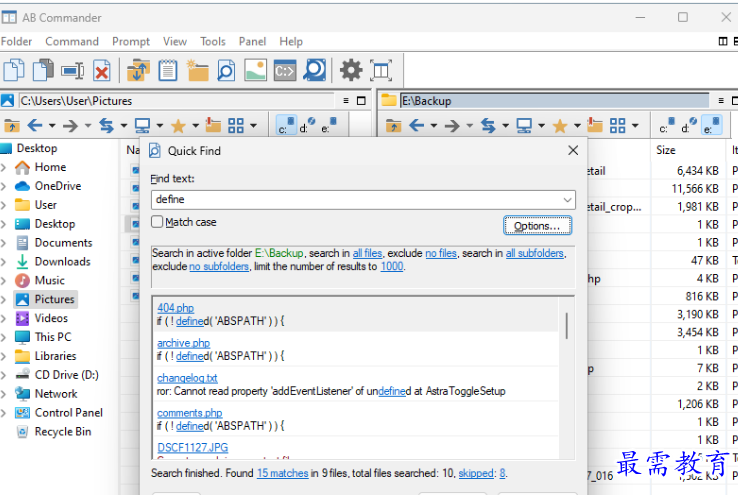Click the panel layout toolbar icon
The height and width of the screenshot is (495, 738).
tap(381, 71)
